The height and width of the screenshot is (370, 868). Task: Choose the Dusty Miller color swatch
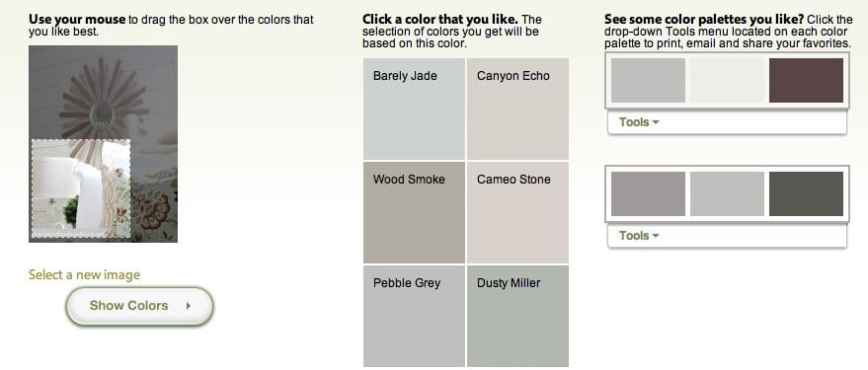(517, 316)
